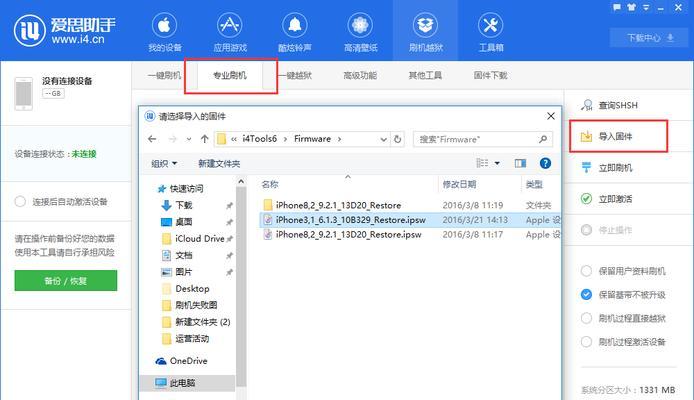The height and width of the screenshot is (400, 694).
Task: Select 快速访问 in navigation tree
Action: (181, 188)
